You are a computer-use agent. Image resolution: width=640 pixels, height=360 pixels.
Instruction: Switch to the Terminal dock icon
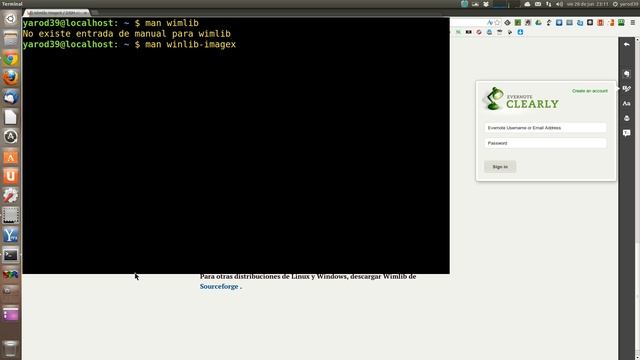[11, 255]
